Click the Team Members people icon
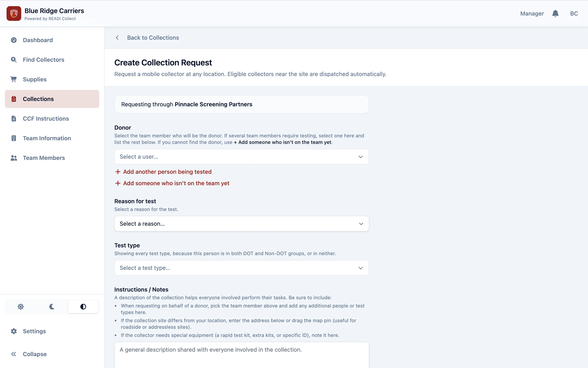 [14, 158]
